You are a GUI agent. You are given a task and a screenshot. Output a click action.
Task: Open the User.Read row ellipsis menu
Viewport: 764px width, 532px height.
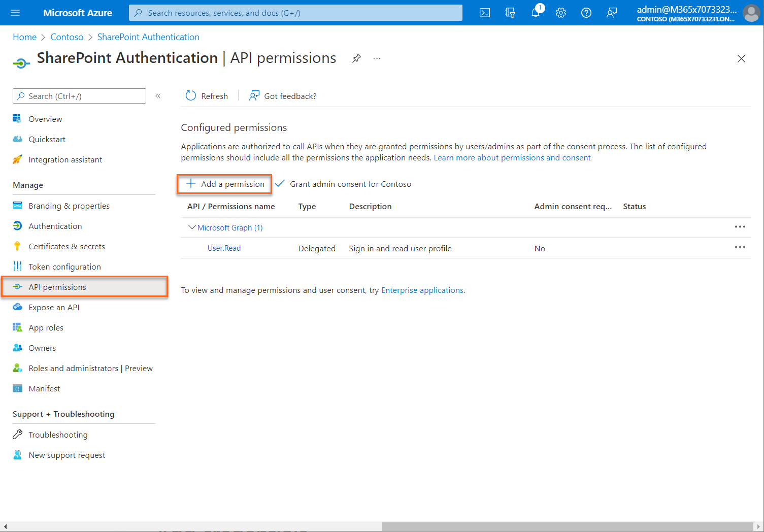coord(740,247)
